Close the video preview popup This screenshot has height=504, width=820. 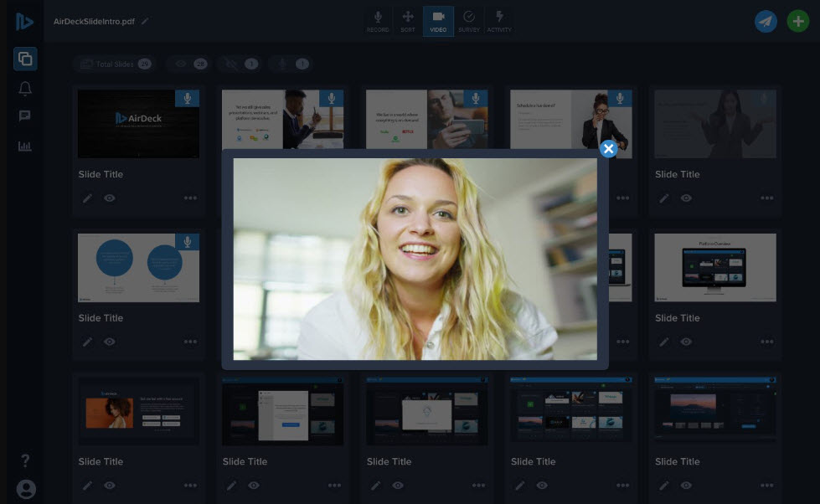608,149
